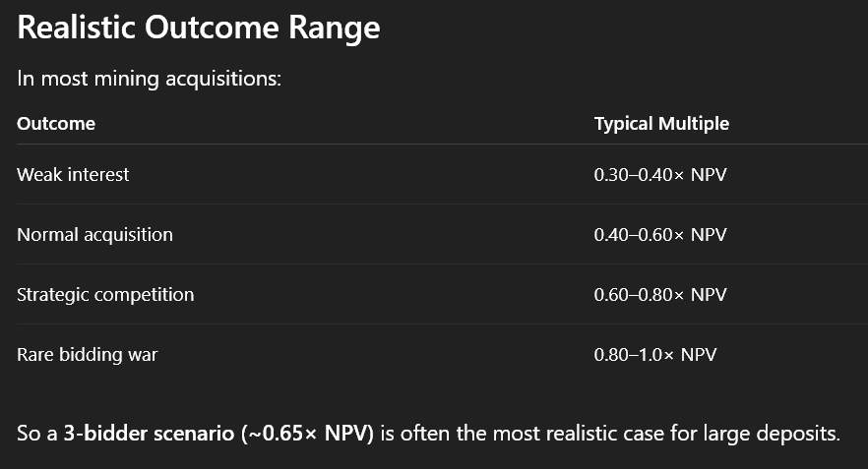Select the "Weak interest" row label
The height and width of the screenshot is (469, 868).
(x=73, y=175)
